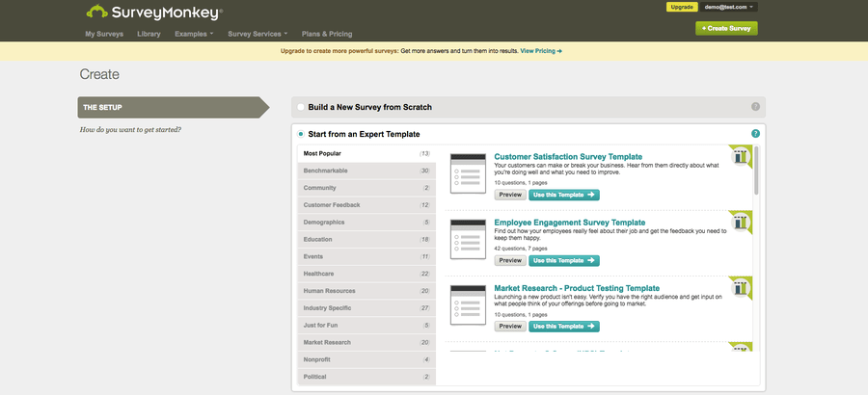Select the Just for Fun category

click(366, 326)
